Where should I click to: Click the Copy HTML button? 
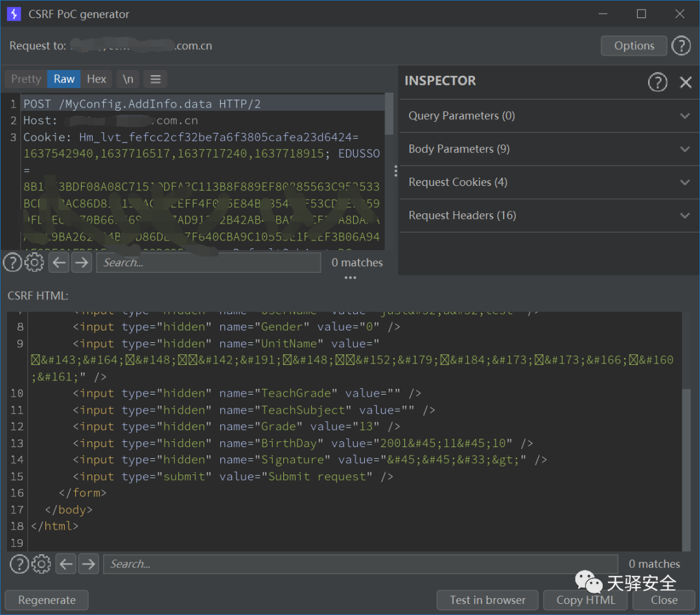(585, 600)
